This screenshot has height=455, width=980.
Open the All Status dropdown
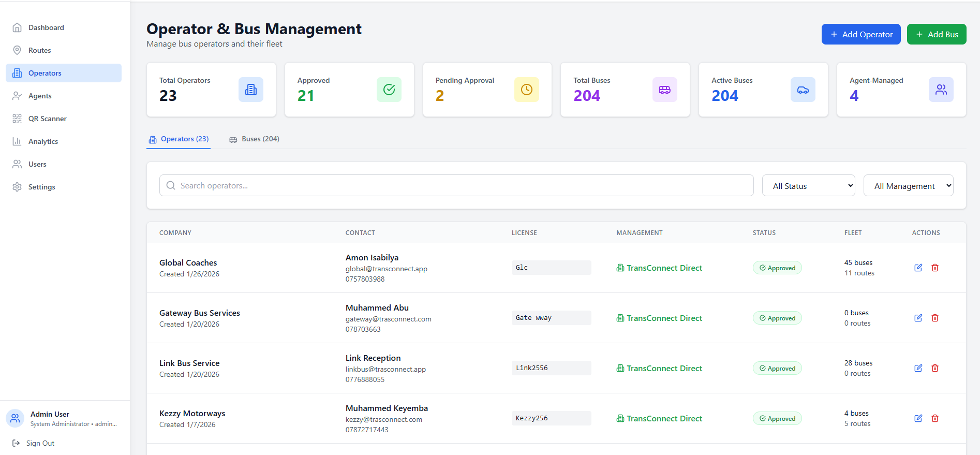pos(809,185)
